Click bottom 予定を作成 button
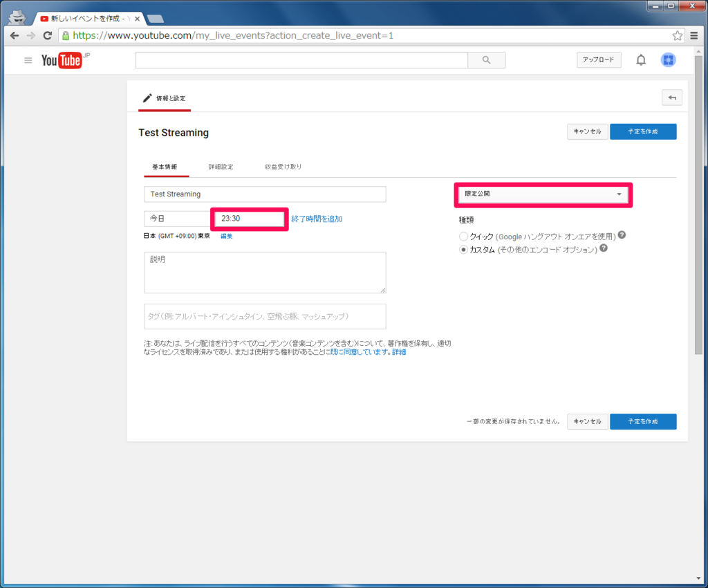The width and height of the screenshot is (708, 588). point(643,421)
